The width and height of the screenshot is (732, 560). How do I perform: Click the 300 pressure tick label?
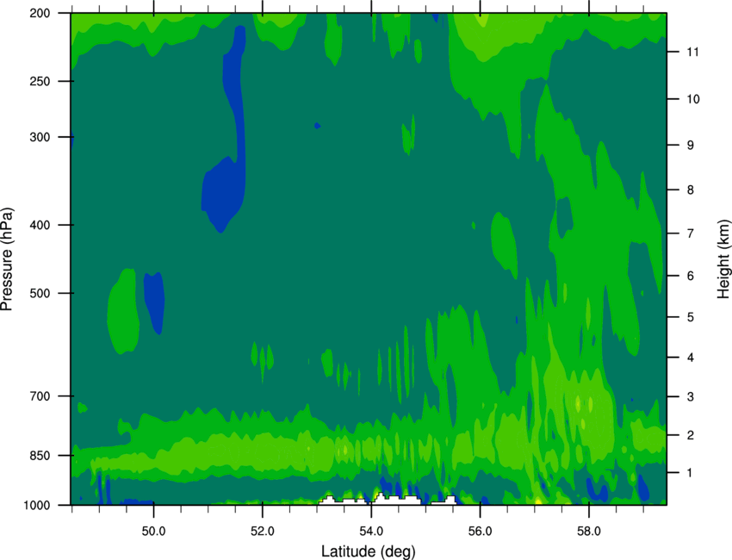click(40, 137)
